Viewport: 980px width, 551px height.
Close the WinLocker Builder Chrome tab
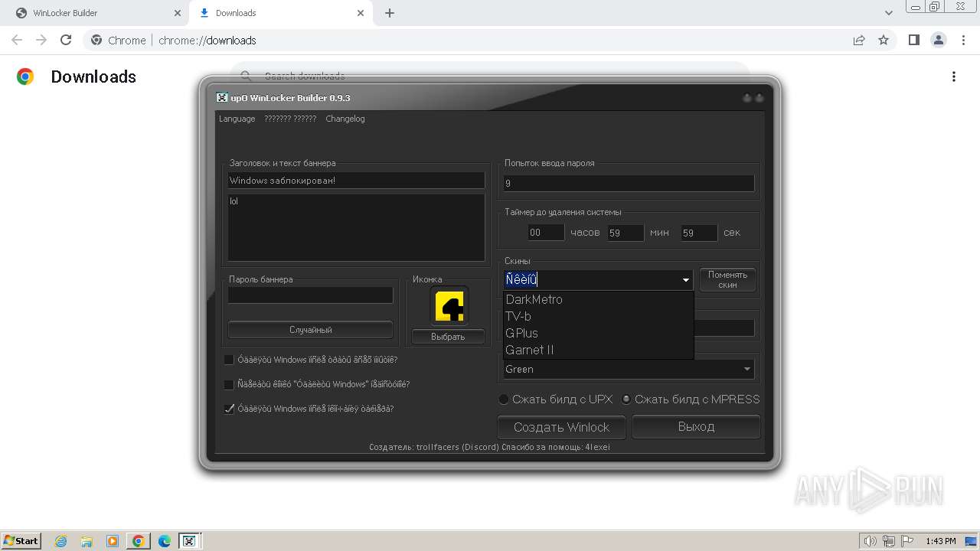pos(177,13)
